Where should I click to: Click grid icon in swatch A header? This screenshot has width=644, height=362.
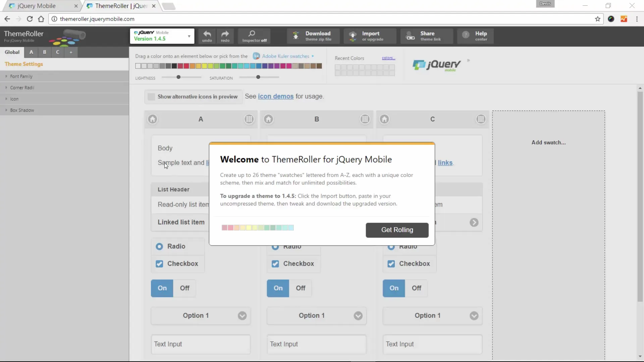(x=249, y=119)
